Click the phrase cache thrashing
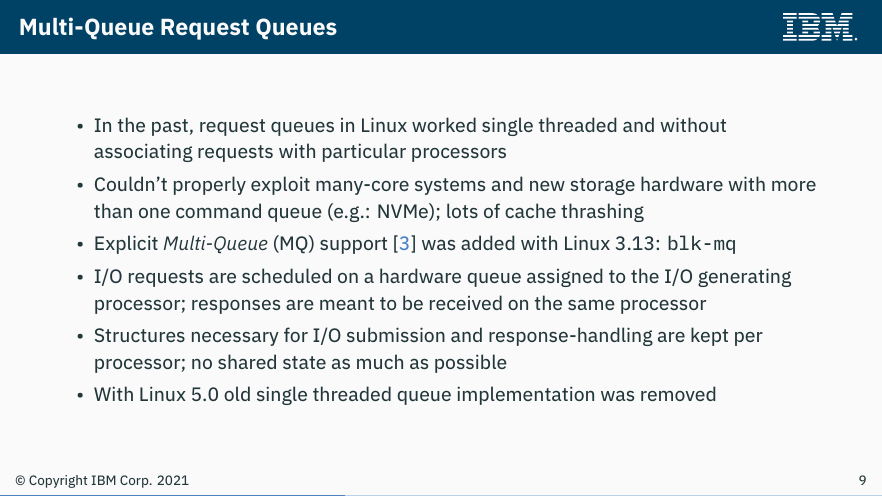The height and width of the screenshot is (497, 882). click(574, 211)
